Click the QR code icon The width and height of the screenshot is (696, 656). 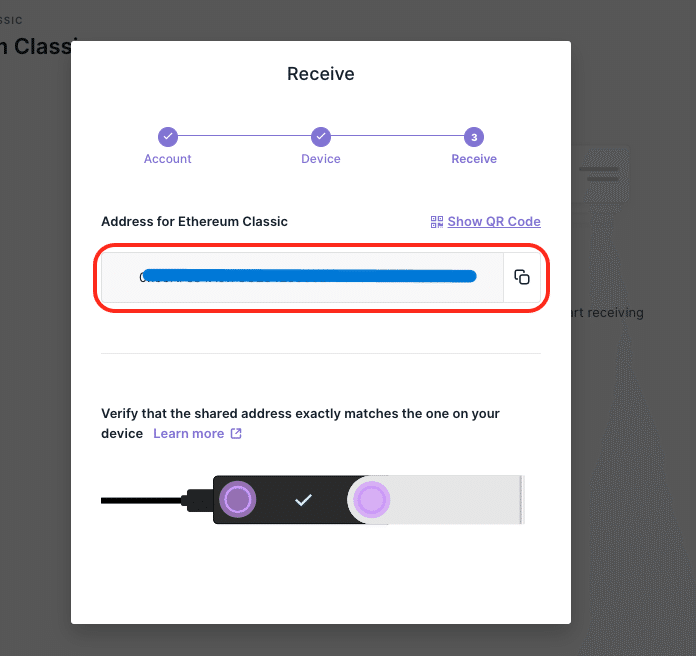[x=437, y=222]
